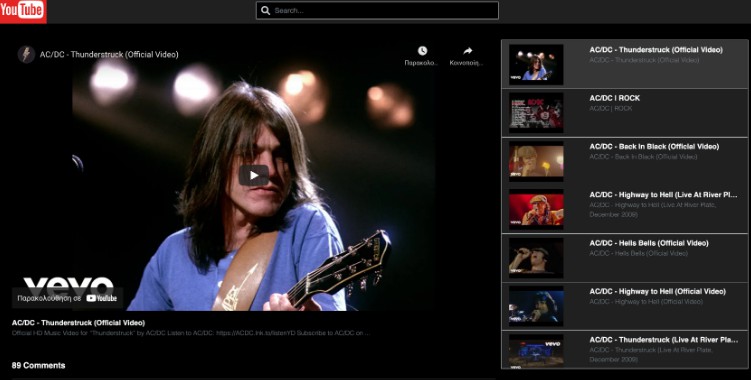
Task: Select Highway to Hell (Live At River Plate) title
Action: click(x=663, y=195)
